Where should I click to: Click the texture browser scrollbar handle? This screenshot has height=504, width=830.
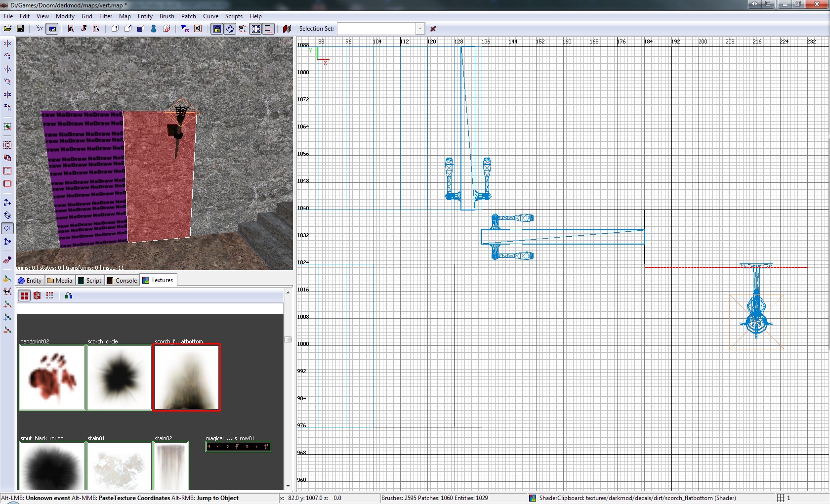(288, 339)
